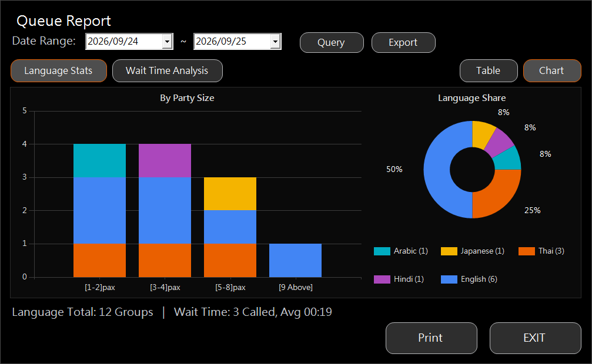Click the blue English slice of the donut chart

[x=437, y=170]
